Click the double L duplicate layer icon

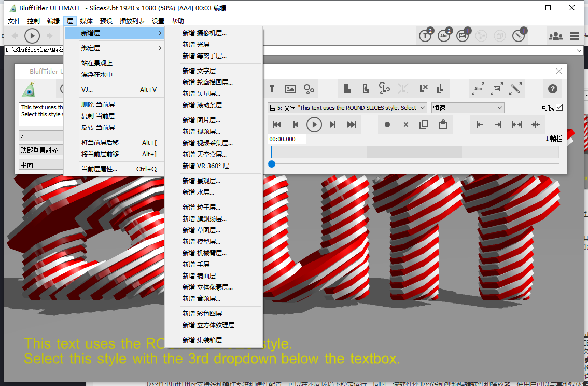pyautogui.click(x=440, y=89)
